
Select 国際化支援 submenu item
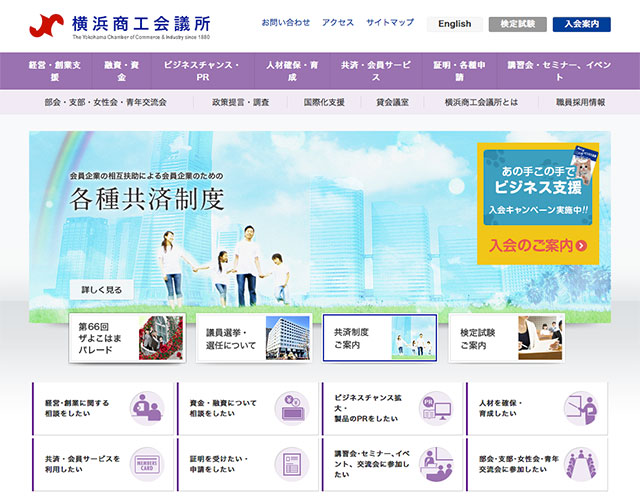324,102
